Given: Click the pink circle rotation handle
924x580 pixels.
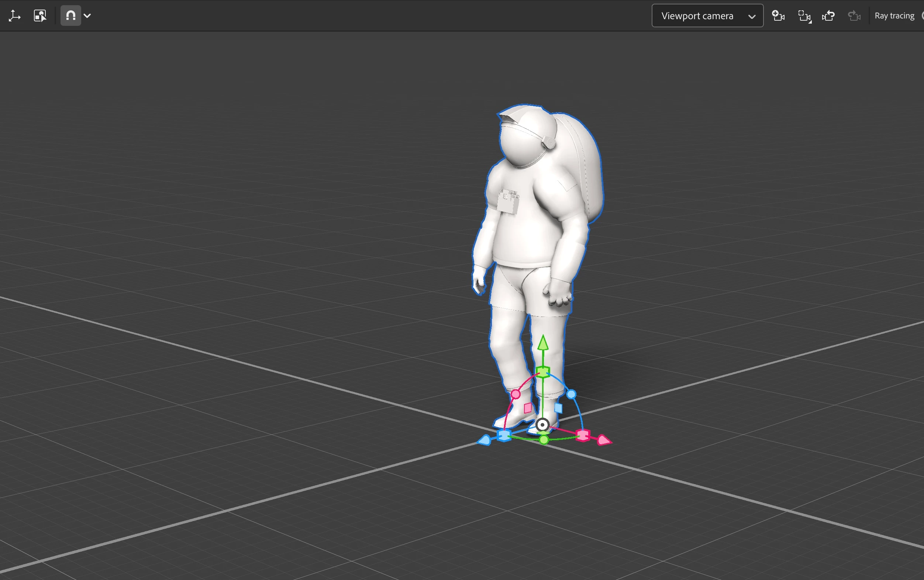Looking at the screenshot, I should (x=516, y=394).
